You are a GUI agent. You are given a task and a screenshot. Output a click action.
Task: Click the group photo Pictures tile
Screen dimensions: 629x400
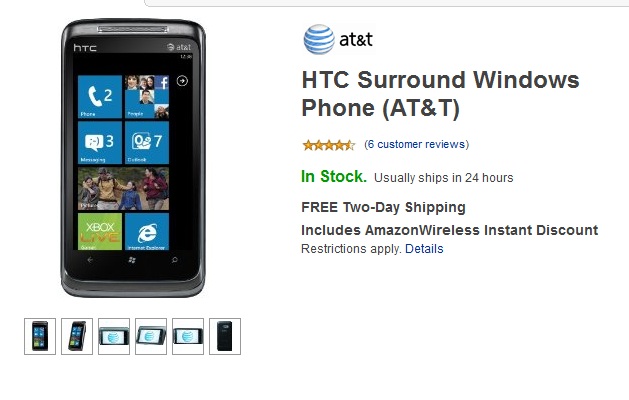pos(123,189)
